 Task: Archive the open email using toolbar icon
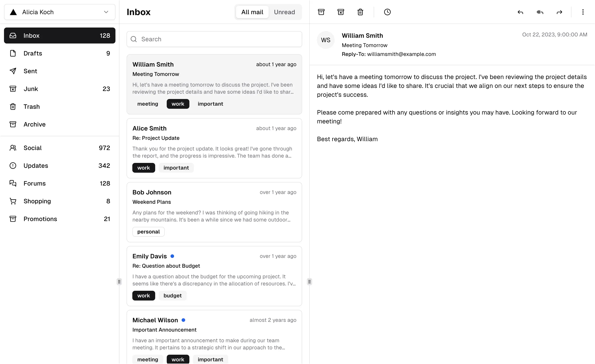click(x=321, y=12)
